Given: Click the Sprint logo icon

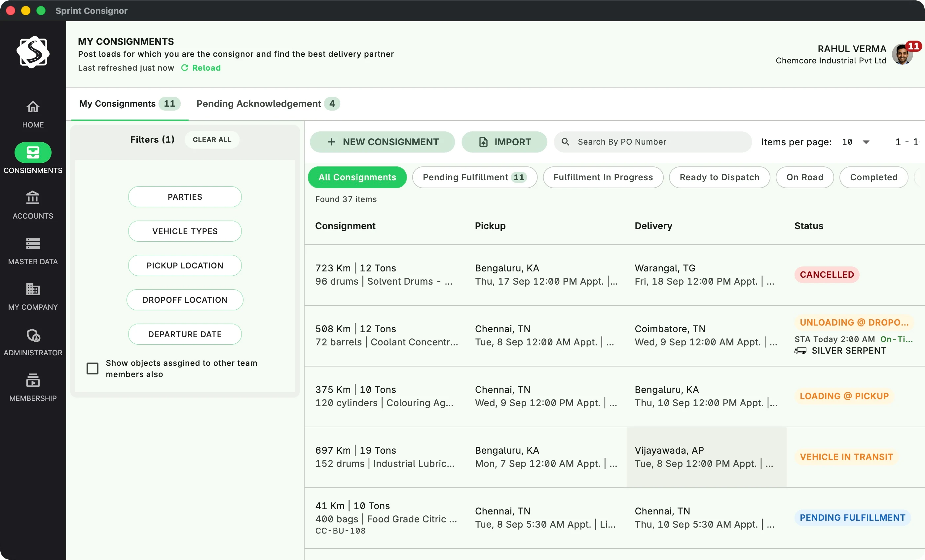Looking at the screenshot, I should [x=33, y=52].
